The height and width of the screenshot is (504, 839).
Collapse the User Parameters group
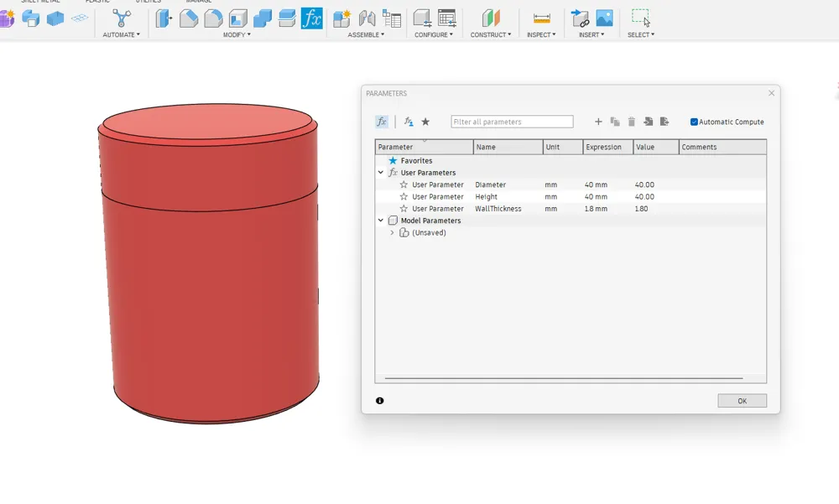coord(380,172)
